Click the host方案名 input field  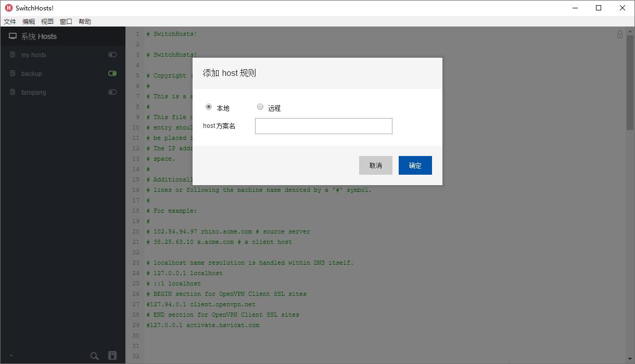pos(323,126)
